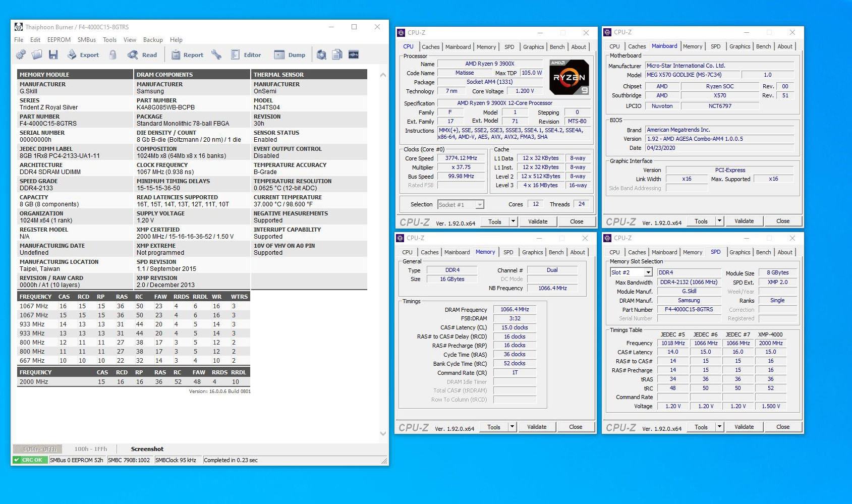Switch to SPD tab in Memory window

pyautogui.click(x=508, y=252)
